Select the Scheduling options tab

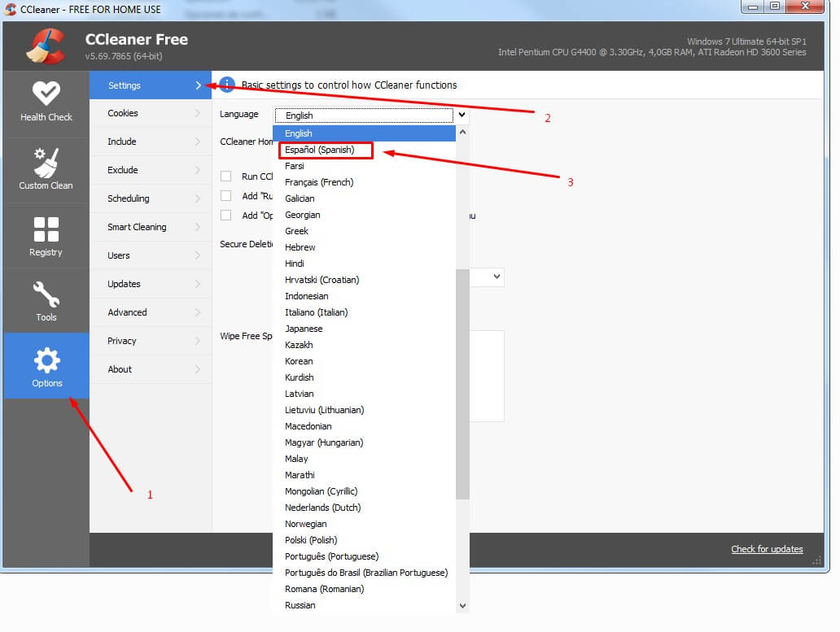(x=151, y=198)
